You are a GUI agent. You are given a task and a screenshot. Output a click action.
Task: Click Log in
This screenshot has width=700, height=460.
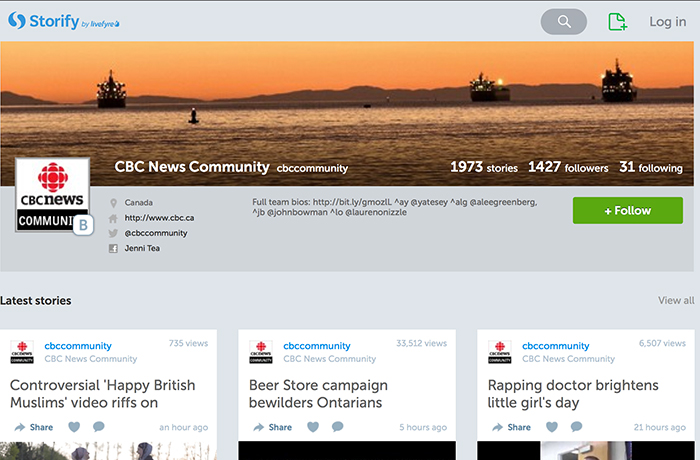click(x=667, y=21)
